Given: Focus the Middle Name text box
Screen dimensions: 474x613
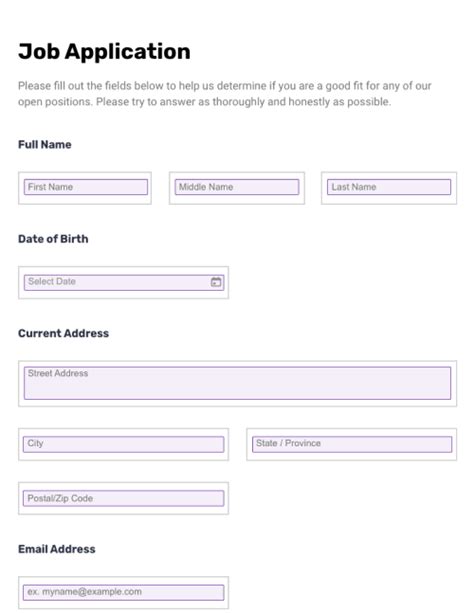Looking at the screenshot, I should [237, 187].
